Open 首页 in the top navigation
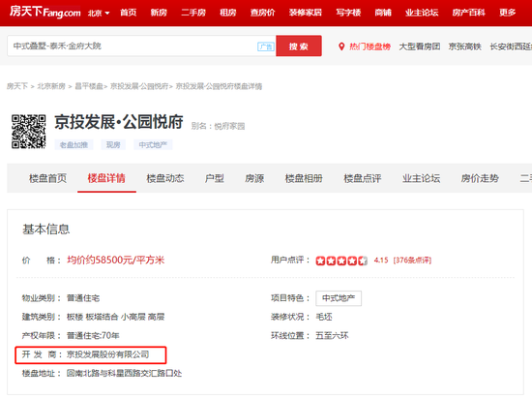 (129, 13)
